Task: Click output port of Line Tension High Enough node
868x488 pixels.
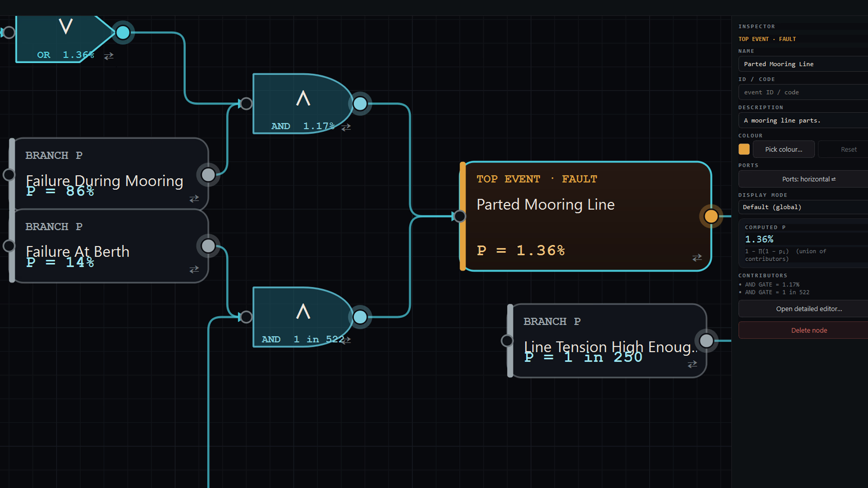Action: (x=706, y=341)
